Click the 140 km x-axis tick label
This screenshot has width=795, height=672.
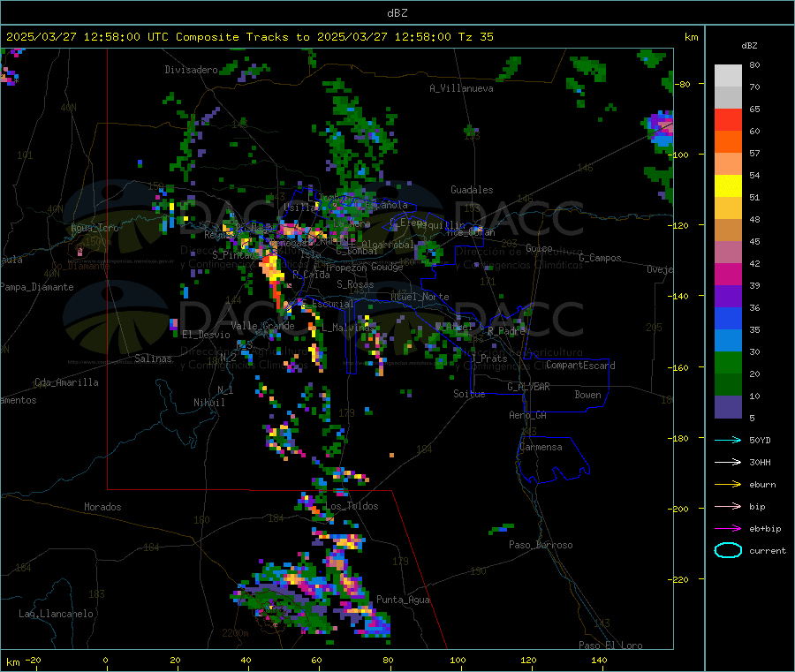tap(599, 660)
